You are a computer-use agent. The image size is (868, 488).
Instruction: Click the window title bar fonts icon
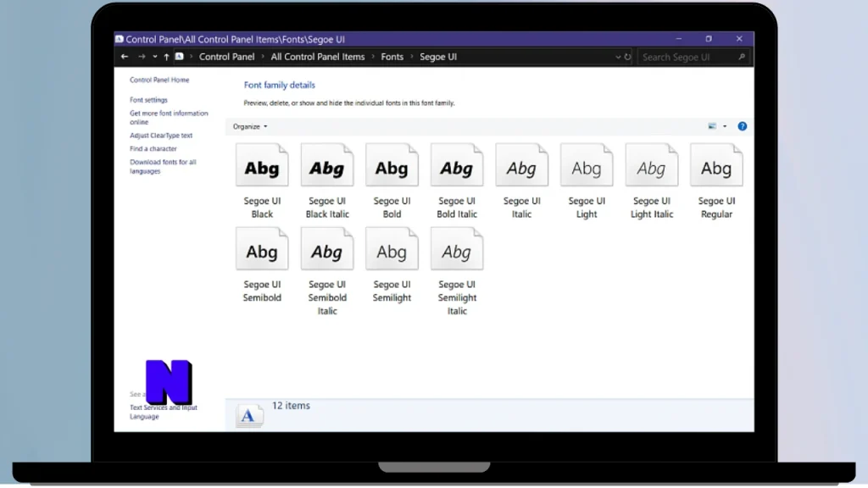click(x=119, y=39)
